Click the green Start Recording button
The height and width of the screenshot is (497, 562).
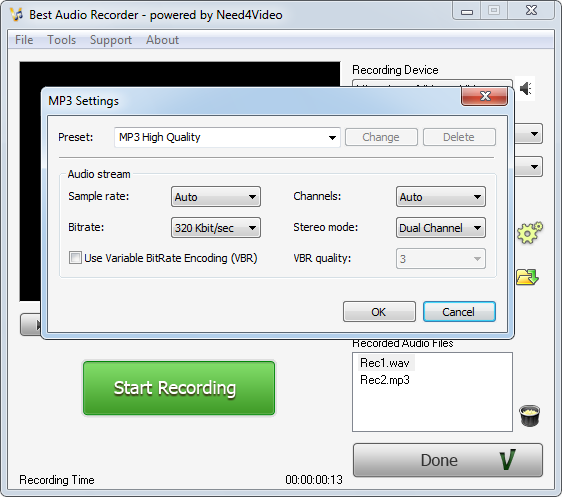[179, 388]
